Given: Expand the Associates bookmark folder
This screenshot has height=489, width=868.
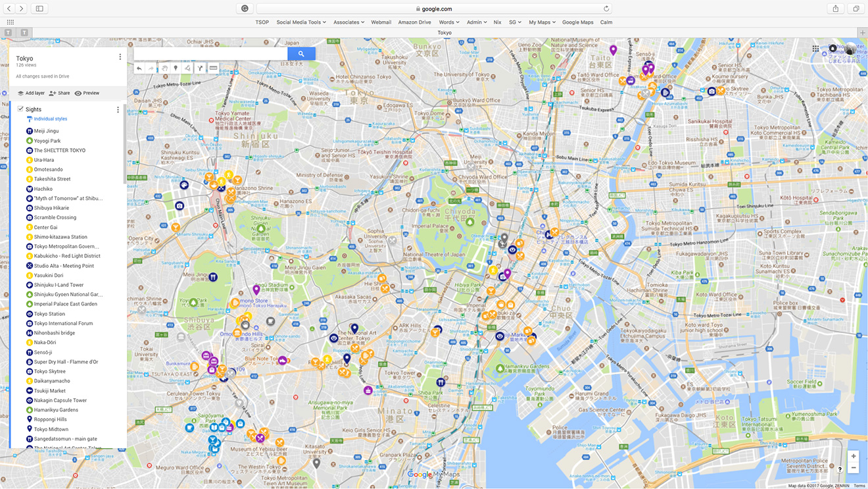Looking at the screenshot, I should (x=349, y=22).
